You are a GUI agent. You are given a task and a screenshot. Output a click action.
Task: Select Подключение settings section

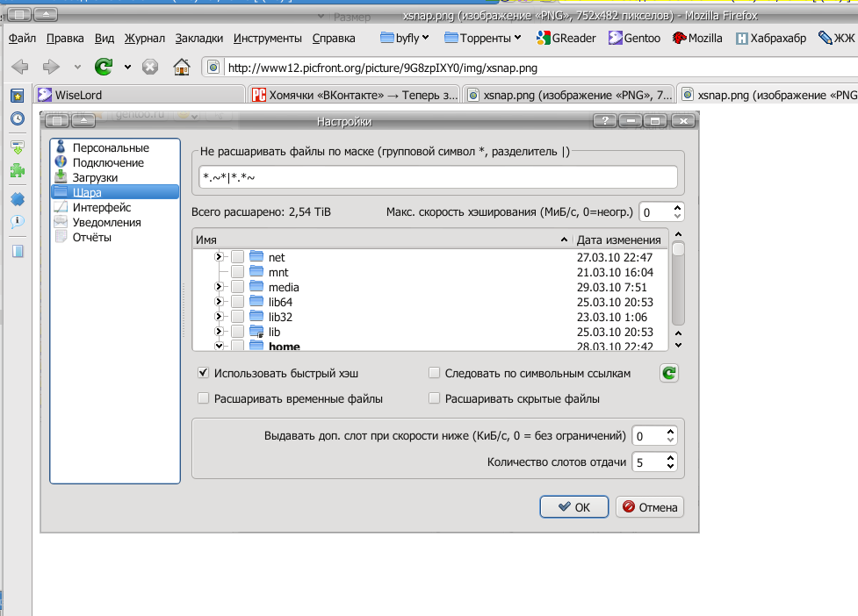115,162
